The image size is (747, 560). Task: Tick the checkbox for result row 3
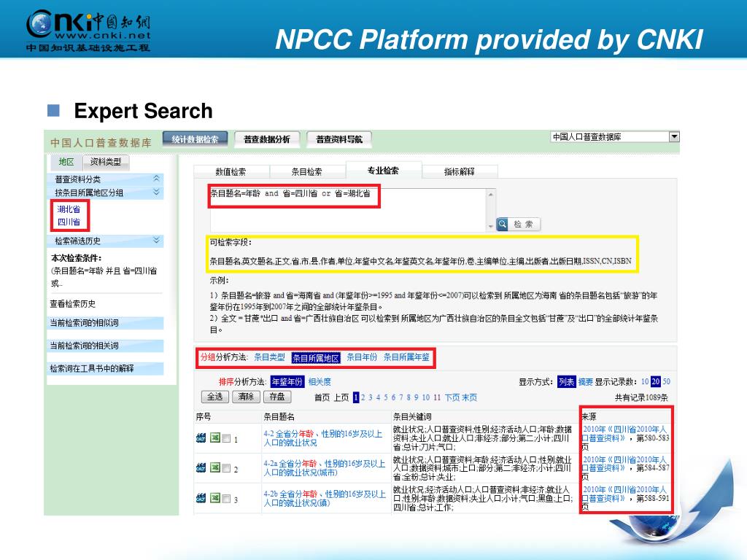[x=226, y=499]
